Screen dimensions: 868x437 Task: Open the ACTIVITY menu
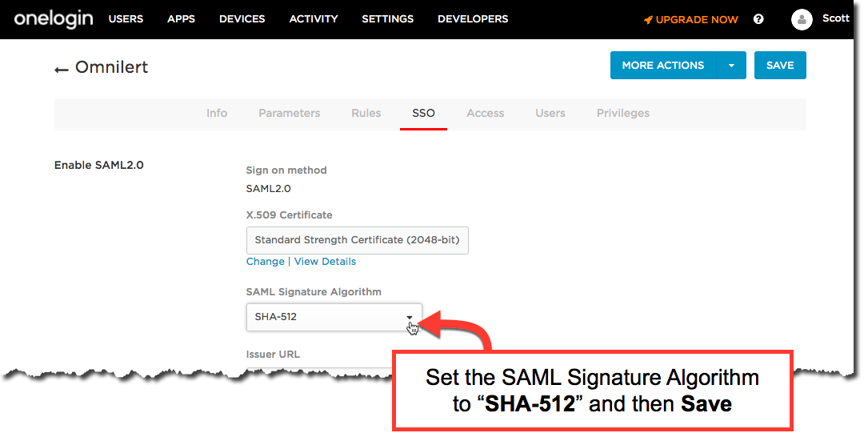coord(314,19)
